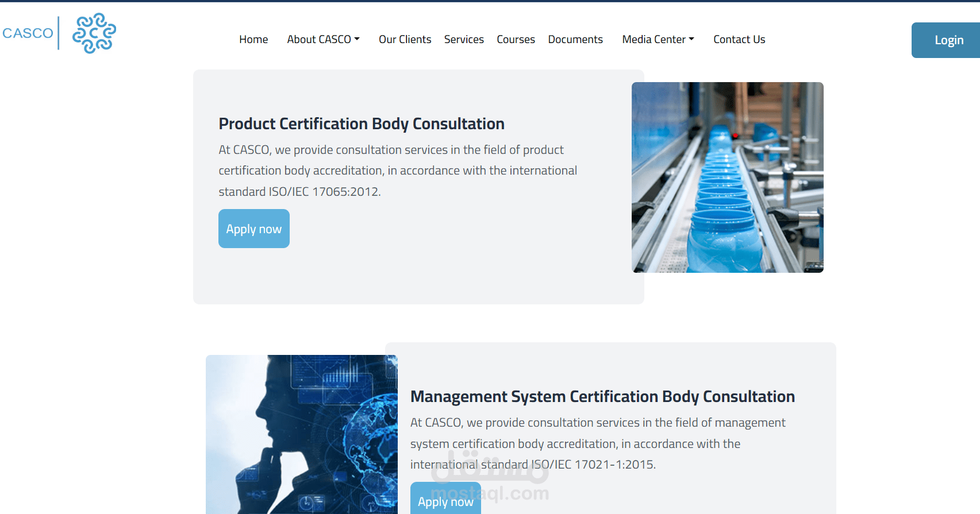Image resolution: width=980 pixels, height=514 pixels.
Task: View the Documents page
Action: (x=575, y=40)
